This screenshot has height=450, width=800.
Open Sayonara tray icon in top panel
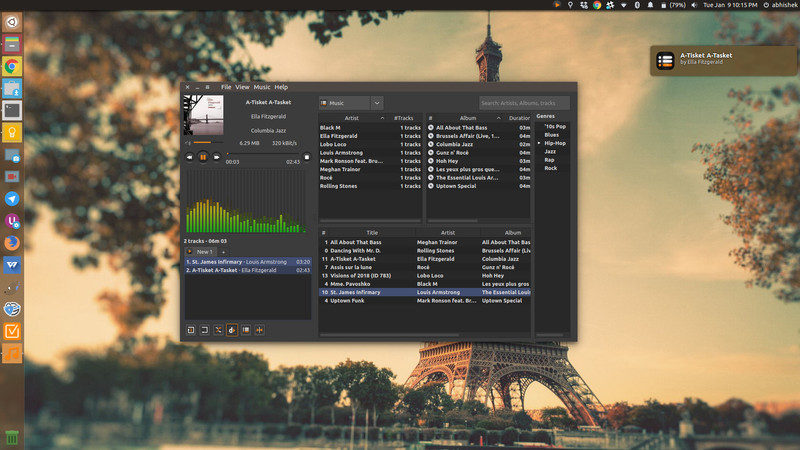(x=557, y=5)
